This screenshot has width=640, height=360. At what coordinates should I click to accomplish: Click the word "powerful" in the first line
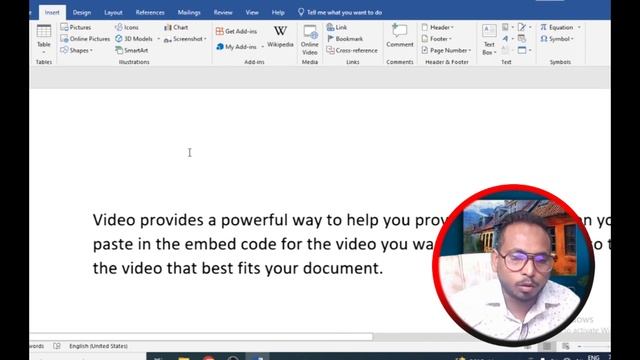pos(254,220)
